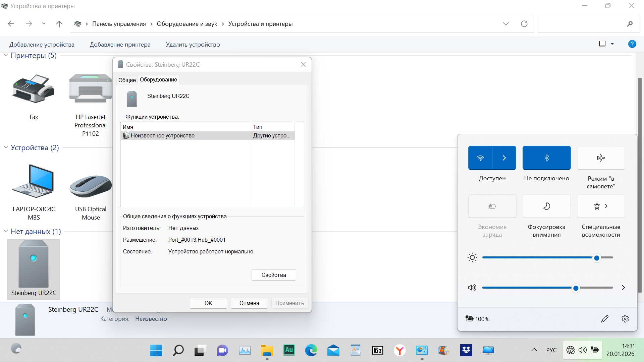The image size is (644, 362).
Task: Open Yandex Browser from the taskbar
Action: (x=399, y=350)
